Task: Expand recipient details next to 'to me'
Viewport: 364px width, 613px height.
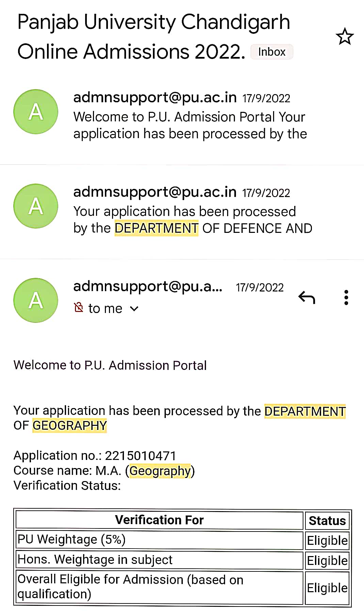Action: click(x=134, y=309)
